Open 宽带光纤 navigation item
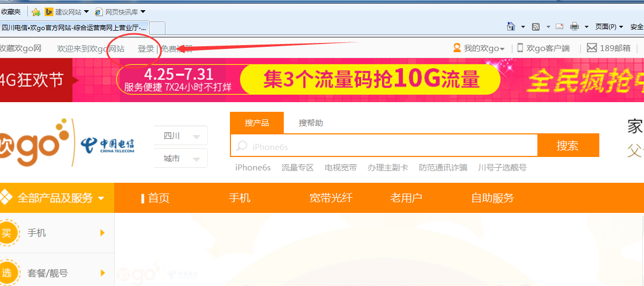This screenshot has height=286, width=644. coord(331,198)
